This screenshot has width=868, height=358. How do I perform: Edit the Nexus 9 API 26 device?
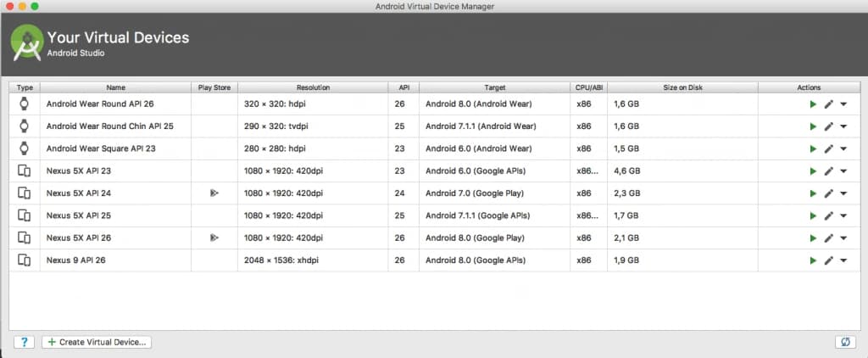829,260
